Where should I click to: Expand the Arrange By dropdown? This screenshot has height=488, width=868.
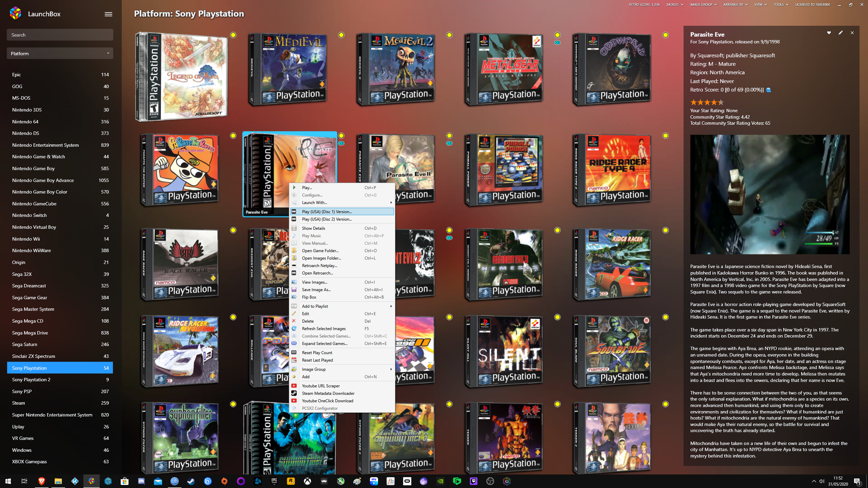coord(735,5)
